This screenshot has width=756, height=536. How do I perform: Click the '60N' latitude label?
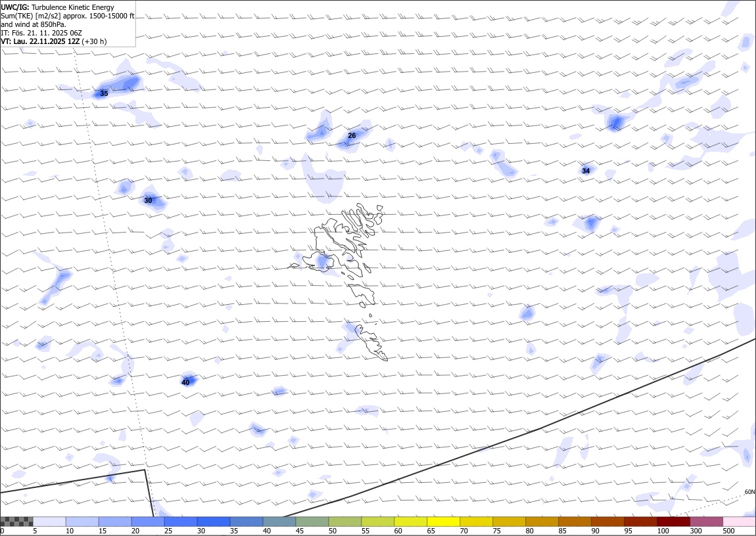coord(749,492)
